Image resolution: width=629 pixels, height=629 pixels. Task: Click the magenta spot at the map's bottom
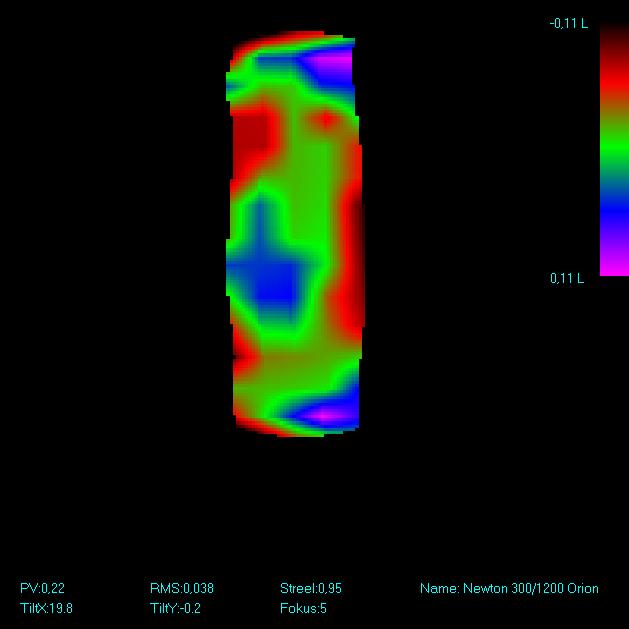tap(326, 412)
